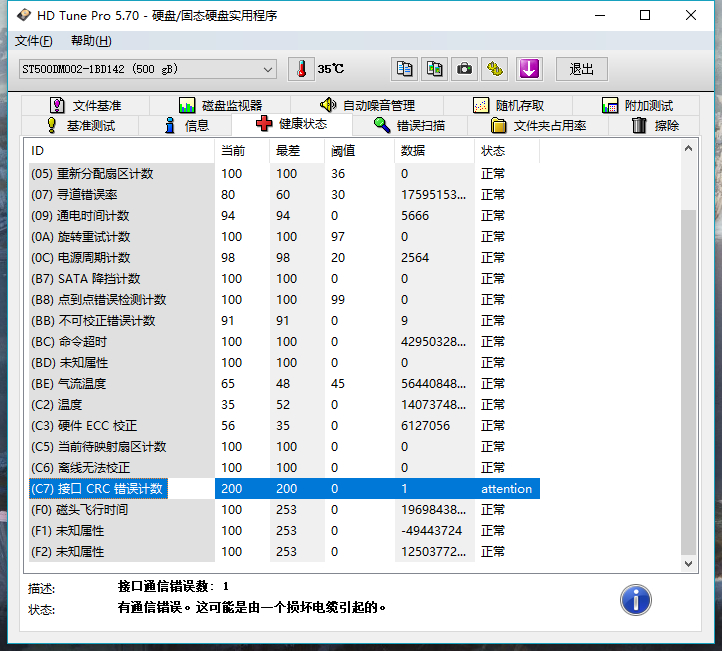Switch to the 擦除 tab

[654, 125]
